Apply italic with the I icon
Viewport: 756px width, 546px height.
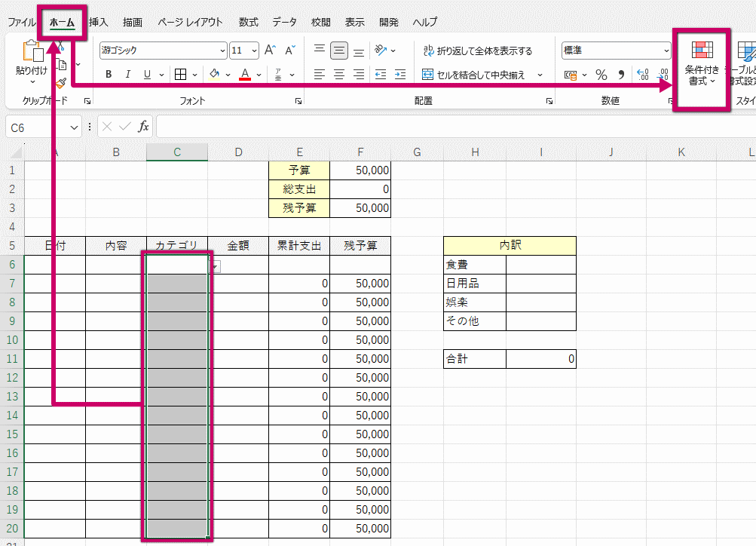[127, 75]
